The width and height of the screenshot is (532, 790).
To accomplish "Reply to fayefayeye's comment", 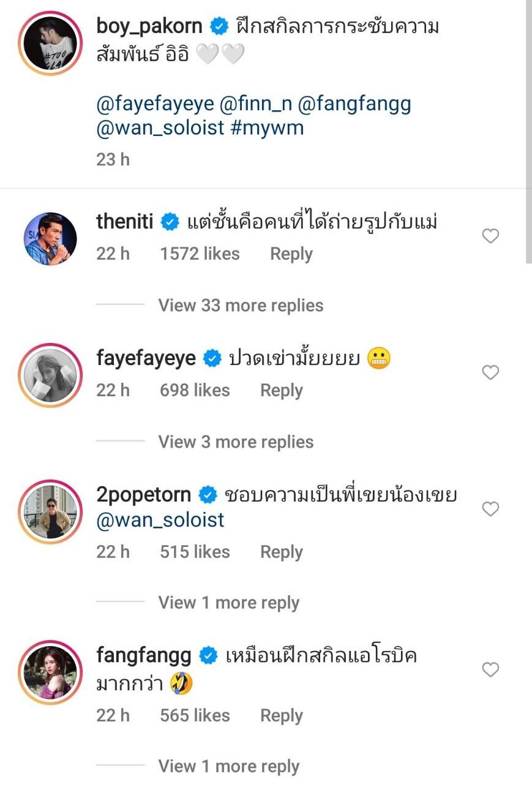I will (x=282, y=390).
